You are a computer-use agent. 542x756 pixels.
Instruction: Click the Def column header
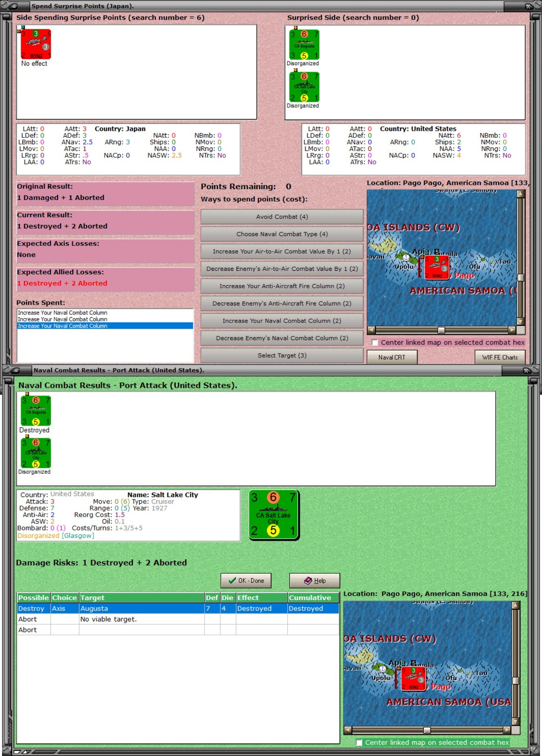[x=212, y=597]
